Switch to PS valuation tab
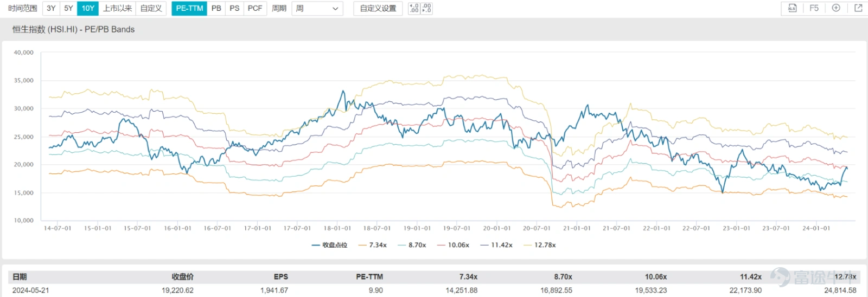Screen dimensions: 868x297 click(234, 8)
